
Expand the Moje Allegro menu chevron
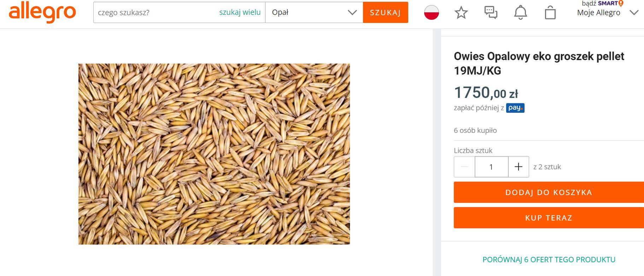tap(634, 13)
